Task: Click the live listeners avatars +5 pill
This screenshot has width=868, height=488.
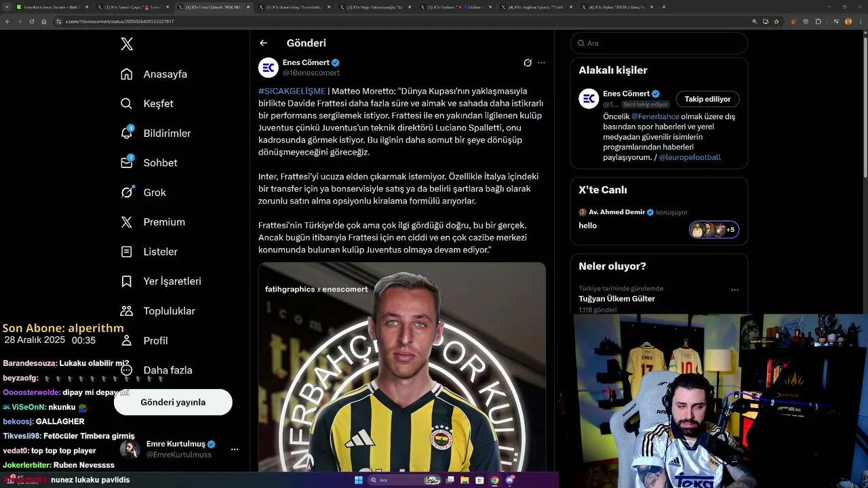Action: (x=713, y=230)
